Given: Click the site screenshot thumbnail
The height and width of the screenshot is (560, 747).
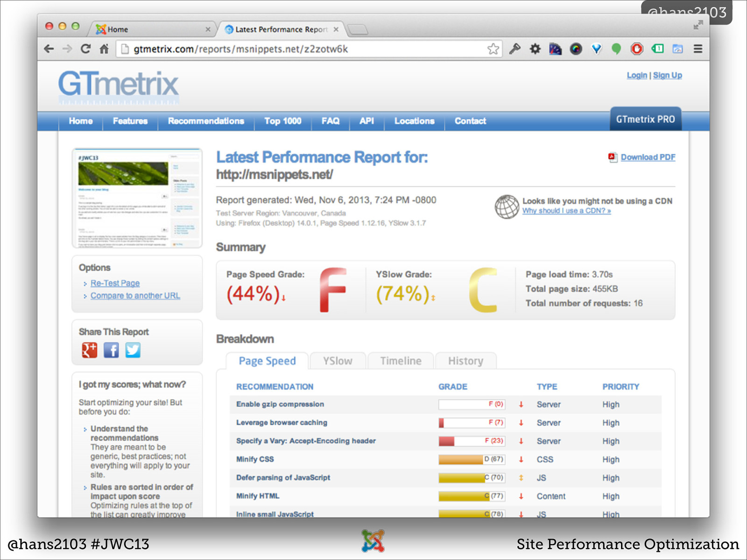Looking at the screenshot, I should tap(137, 198).
